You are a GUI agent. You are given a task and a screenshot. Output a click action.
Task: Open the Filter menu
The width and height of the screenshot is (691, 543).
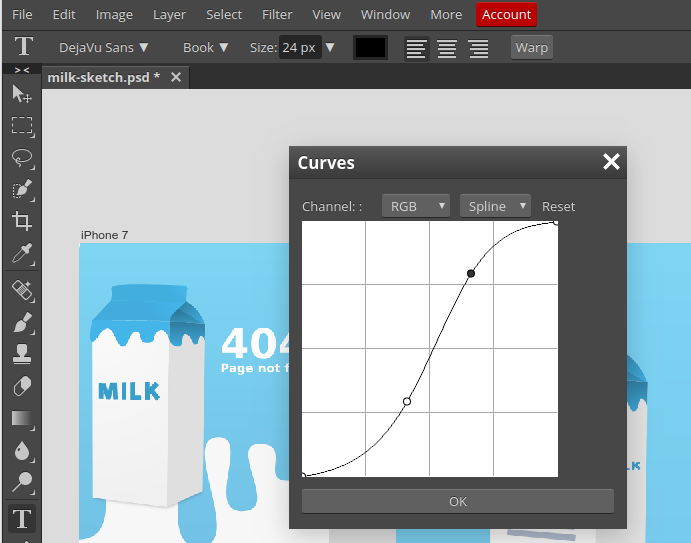tap(277, 15)
